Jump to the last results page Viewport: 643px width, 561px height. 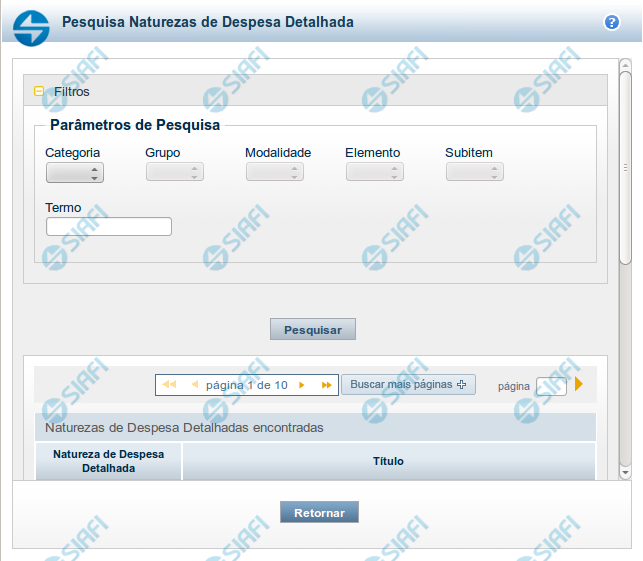tap(326, 385)
